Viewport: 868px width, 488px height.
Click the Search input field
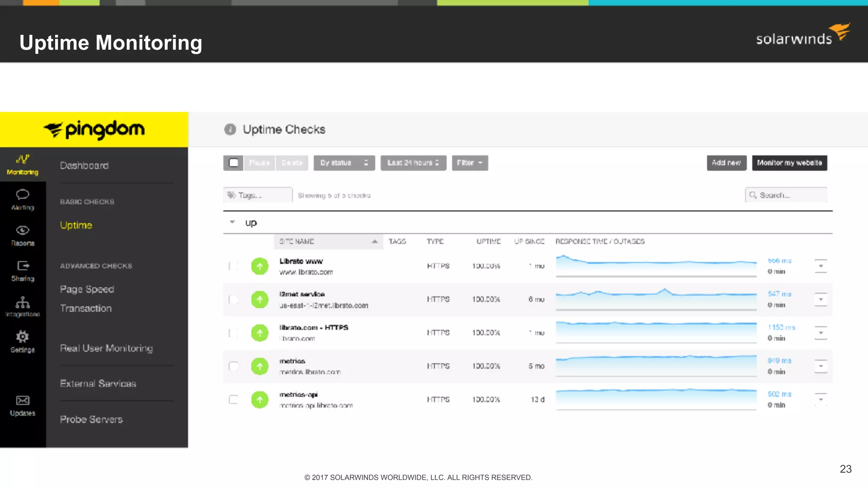click(x=786, y=195)
